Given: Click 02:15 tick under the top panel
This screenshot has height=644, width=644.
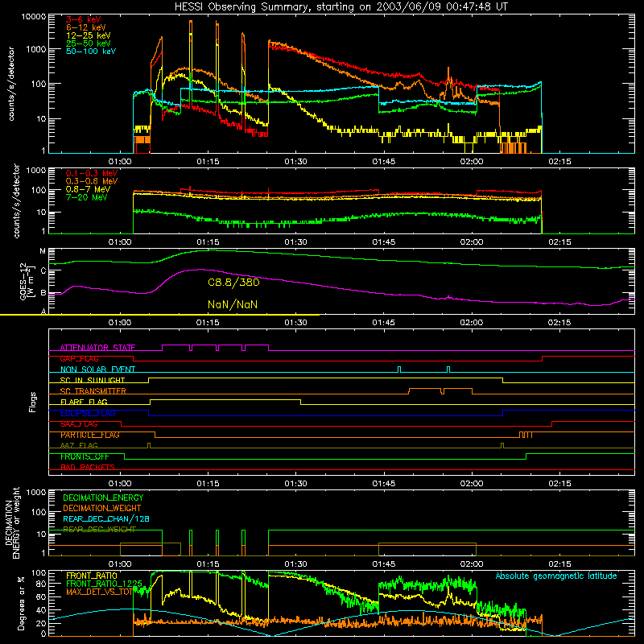Looking at the screenshot, I should (559, 162).
